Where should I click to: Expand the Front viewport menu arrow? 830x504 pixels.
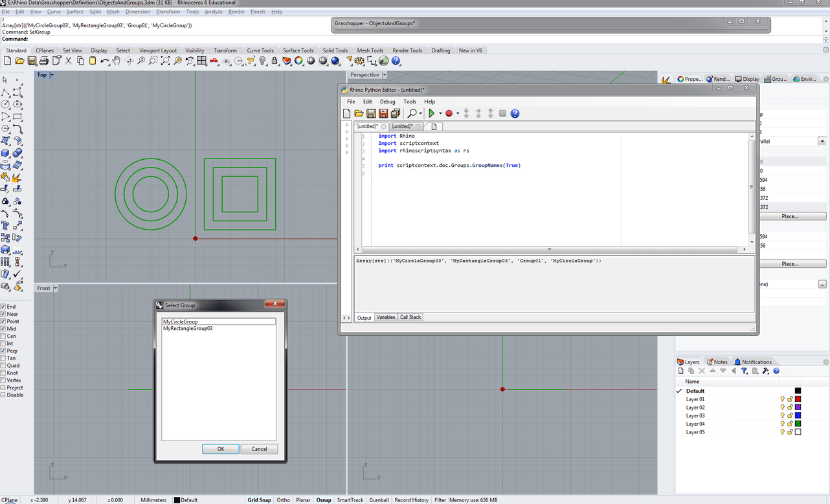tap(56, 288)
